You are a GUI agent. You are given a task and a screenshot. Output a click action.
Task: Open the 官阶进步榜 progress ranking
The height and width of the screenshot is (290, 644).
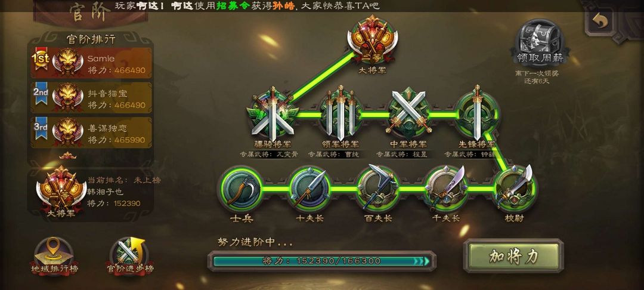click(130, 258)
